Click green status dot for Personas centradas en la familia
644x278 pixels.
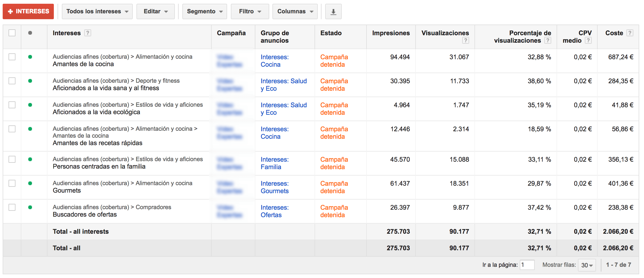(x=30, y=159)
